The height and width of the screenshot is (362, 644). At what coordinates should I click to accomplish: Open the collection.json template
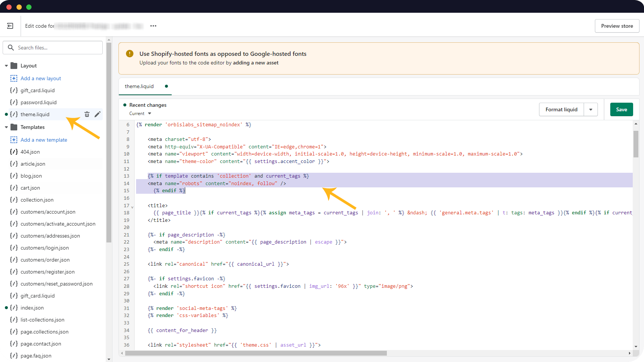click(37, 200)
